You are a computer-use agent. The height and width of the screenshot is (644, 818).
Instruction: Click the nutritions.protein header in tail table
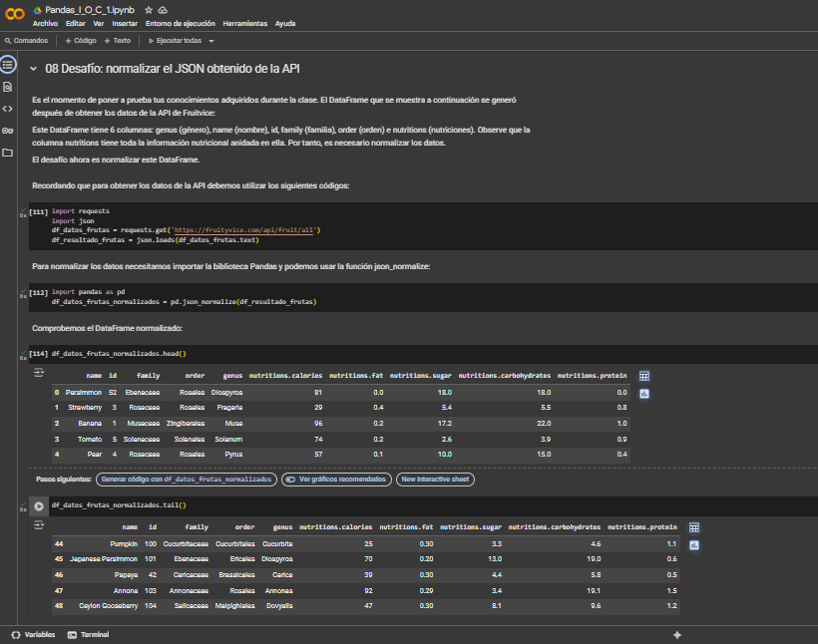642,527
